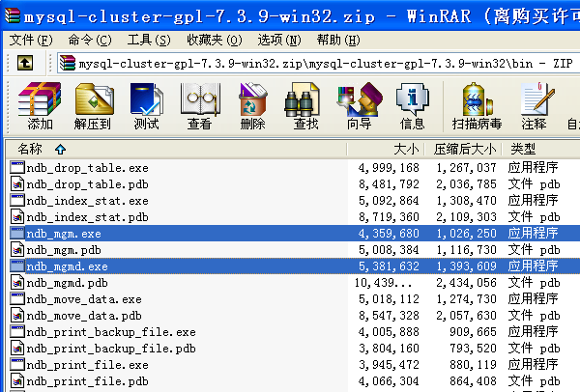Click the WinRAR title bar books icon

click(x=12, y=15)
